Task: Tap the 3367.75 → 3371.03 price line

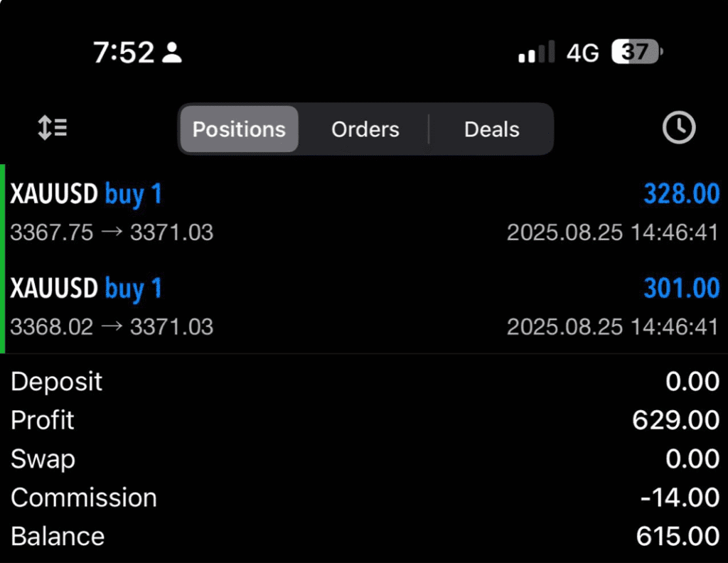Action: (112, 232)
